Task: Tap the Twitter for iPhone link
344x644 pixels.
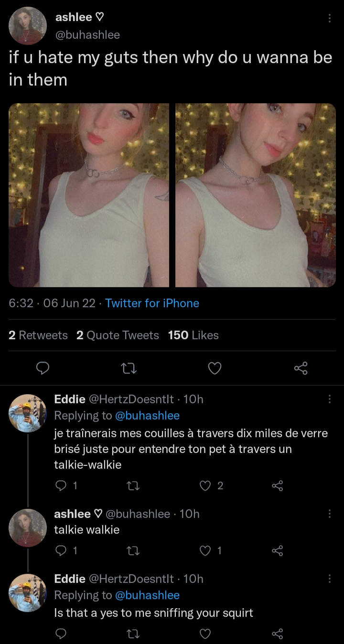Action: click(x=152, y=303)
